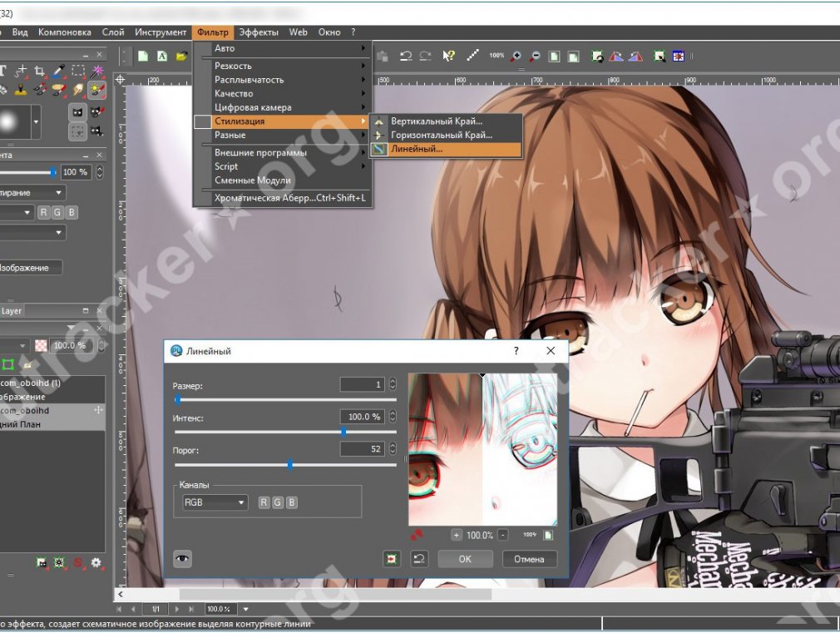
Task: Click the Размер stepper arrows
Action: (x=393, y=383)
